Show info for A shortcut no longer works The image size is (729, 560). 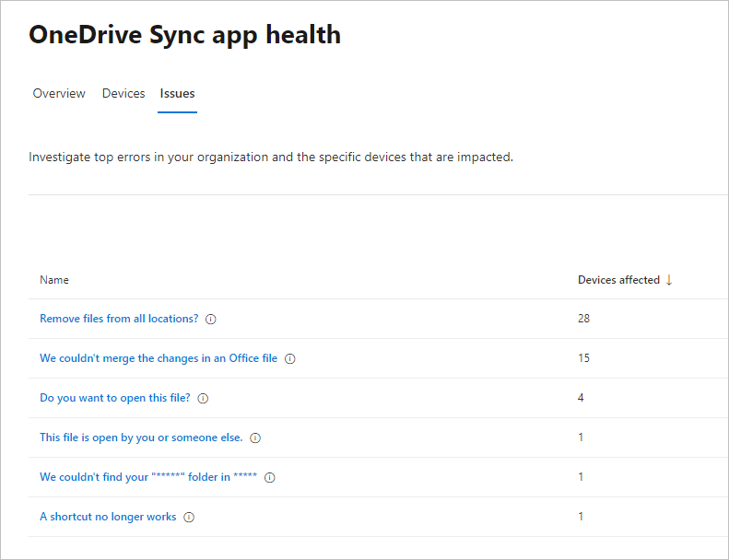189,518
